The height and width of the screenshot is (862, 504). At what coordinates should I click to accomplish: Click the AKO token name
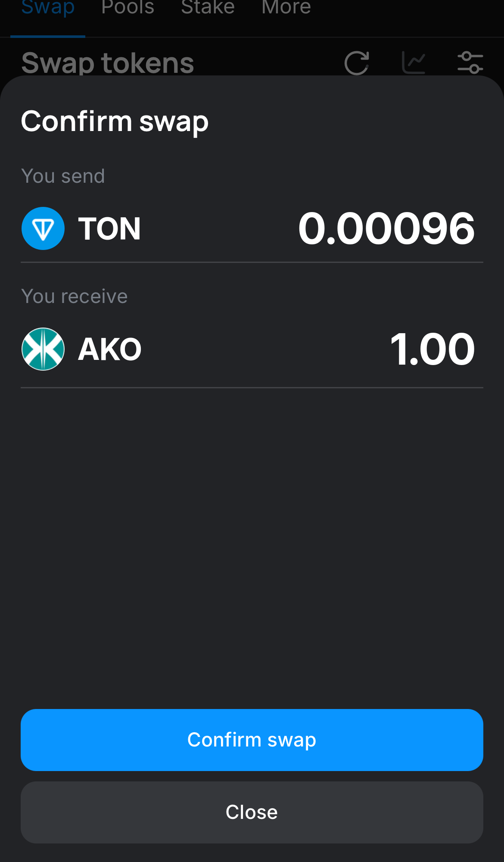[x=110, y=349]
